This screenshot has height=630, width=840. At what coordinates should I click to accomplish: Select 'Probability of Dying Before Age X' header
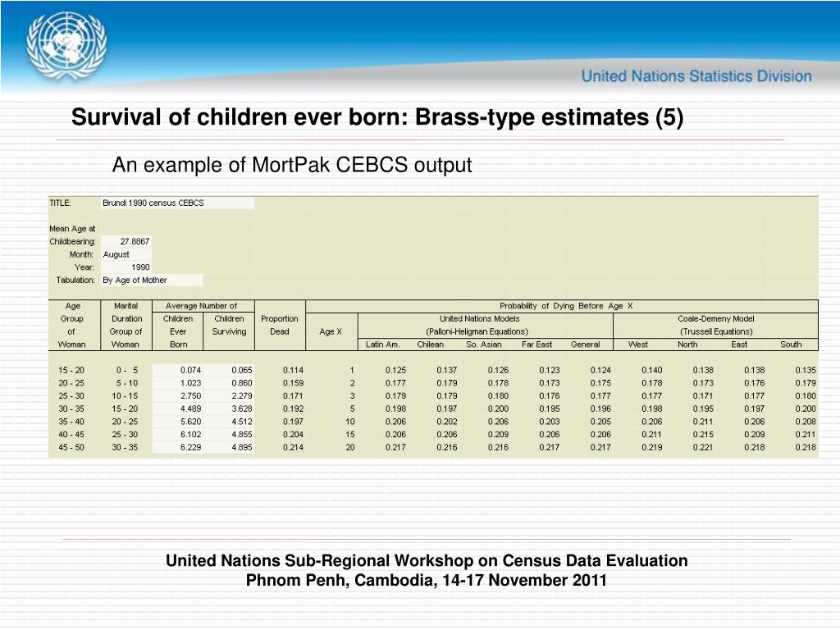point(566,306)
